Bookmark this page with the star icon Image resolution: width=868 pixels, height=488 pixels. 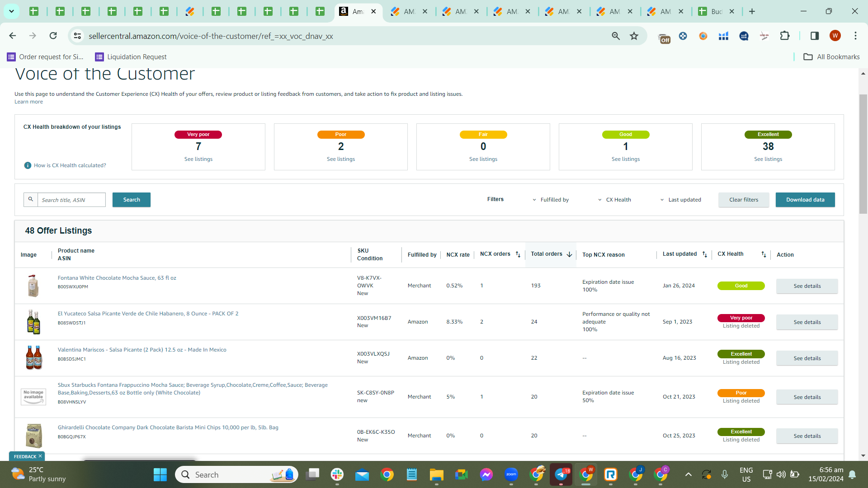click(634, 36)
